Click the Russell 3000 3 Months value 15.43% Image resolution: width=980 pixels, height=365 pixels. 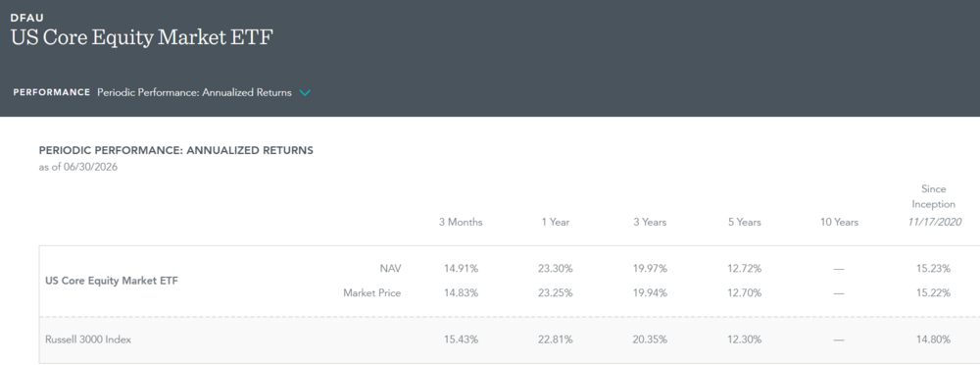[x=461, y=339]
